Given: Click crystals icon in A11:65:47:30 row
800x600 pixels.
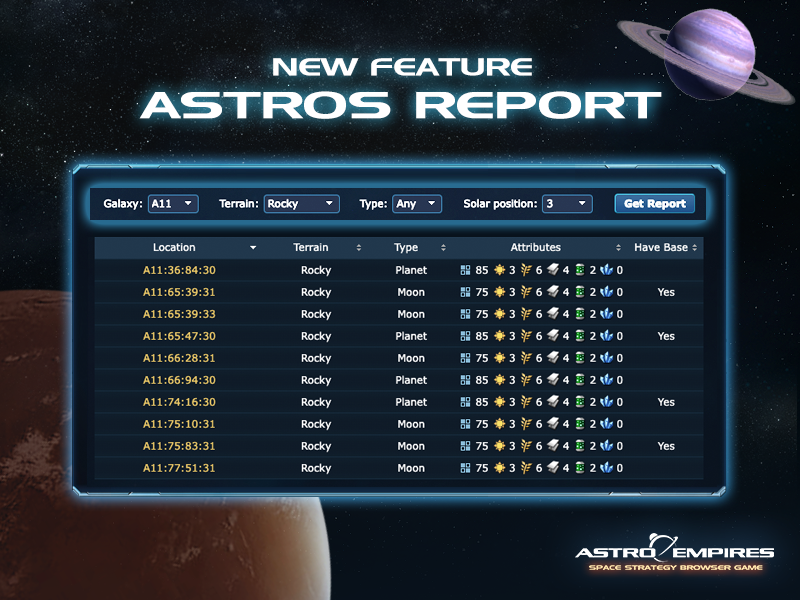Looking at the screenshot, I should 607,336.
